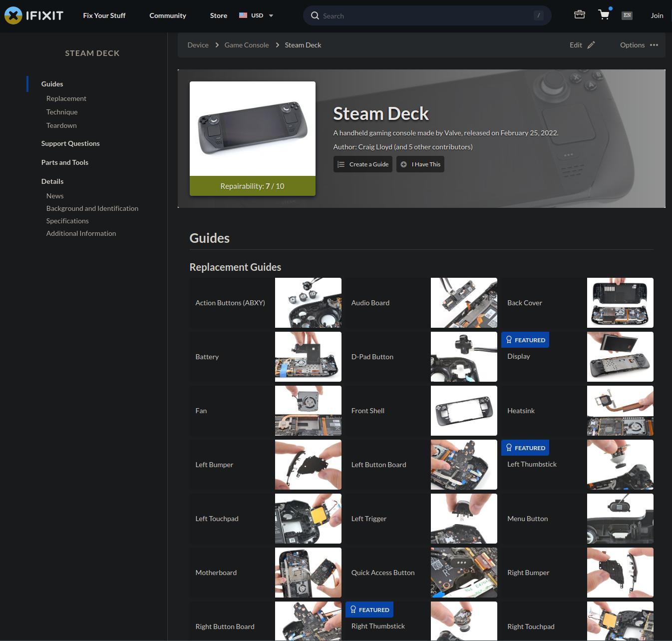Open the Motherboard guide
This screenshot has height=641, width=672.
click(x=266, y=573)
